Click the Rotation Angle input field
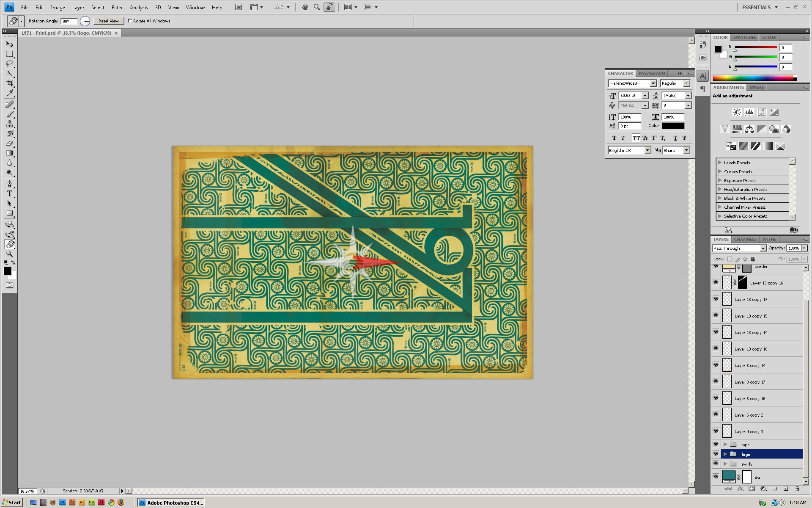The height and width of the screenshot is (508, 812). point(69,21)
